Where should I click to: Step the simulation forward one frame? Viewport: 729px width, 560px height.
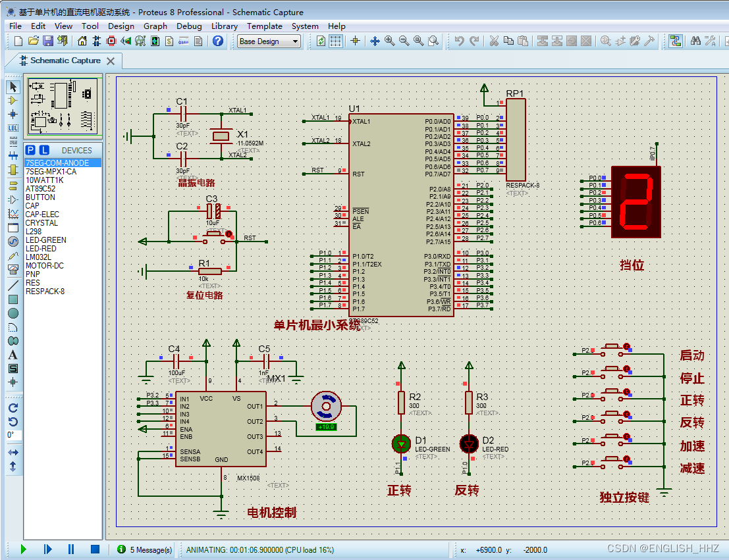point(47,549)
